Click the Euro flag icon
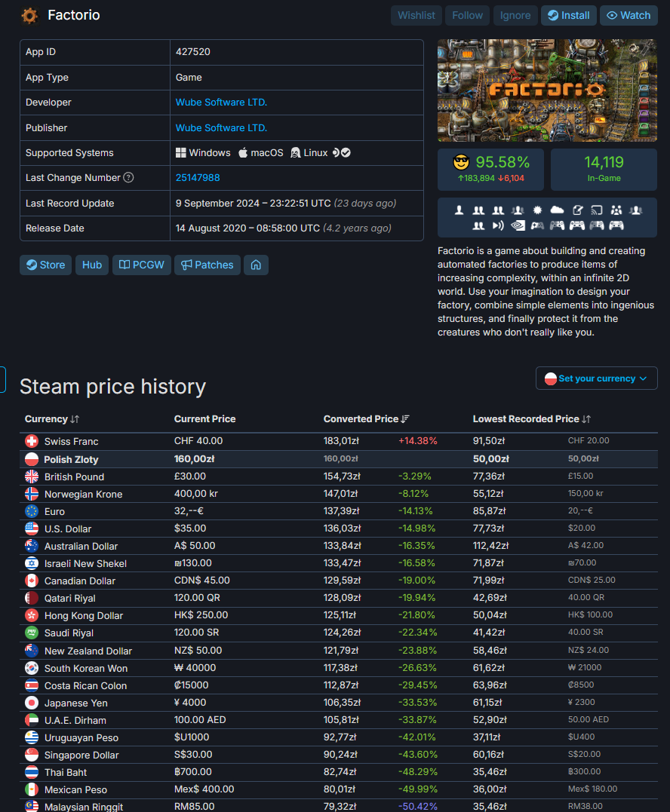Screen dimensions: 670x812 [x=32, y=511]
